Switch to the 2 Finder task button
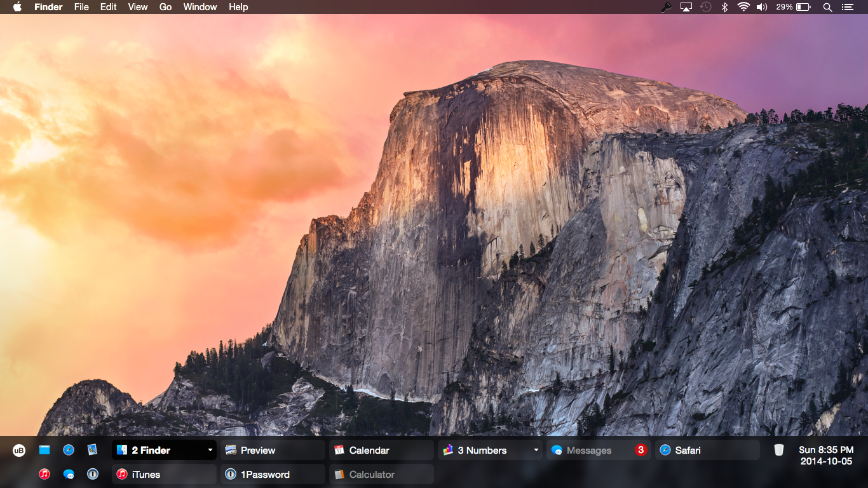 (x=164, y=450)
